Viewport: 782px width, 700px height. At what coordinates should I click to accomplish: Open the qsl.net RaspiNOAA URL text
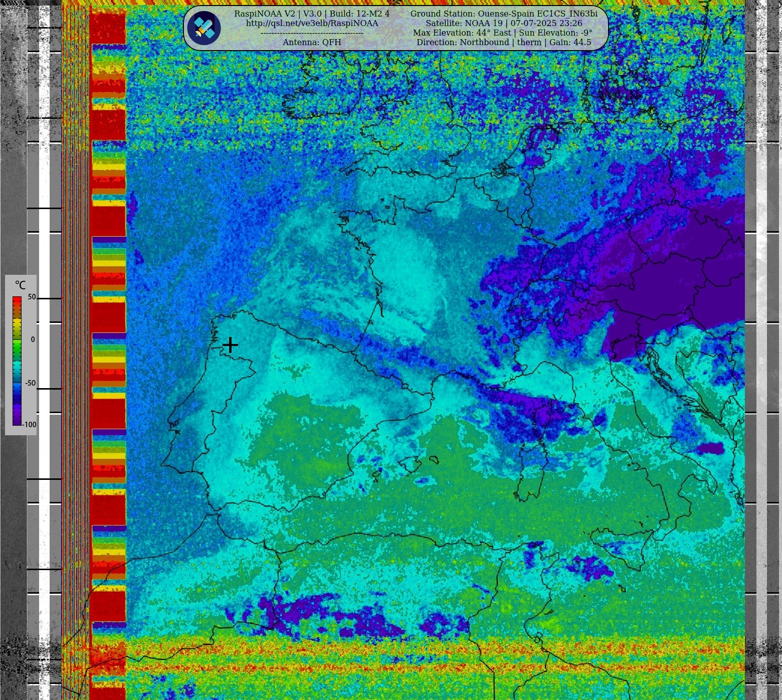[x=312, y=23]
